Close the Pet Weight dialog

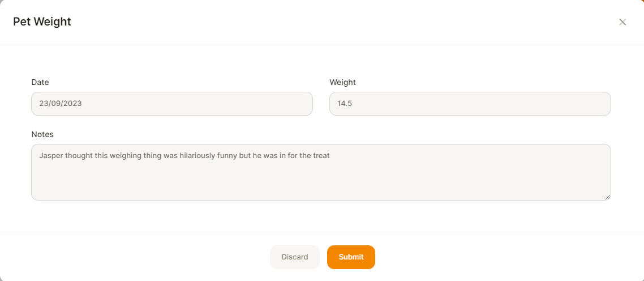[x=622, y=22]
